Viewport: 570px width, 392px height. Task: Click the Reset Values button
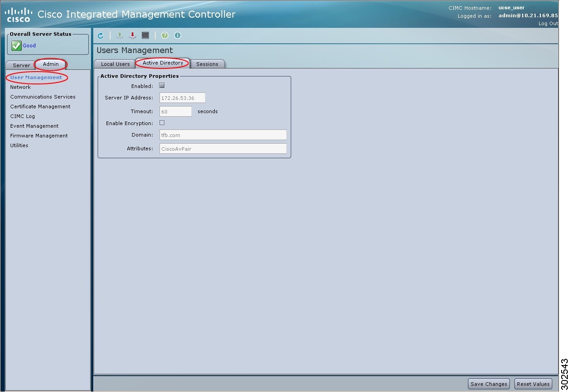(x=533, y=384)
